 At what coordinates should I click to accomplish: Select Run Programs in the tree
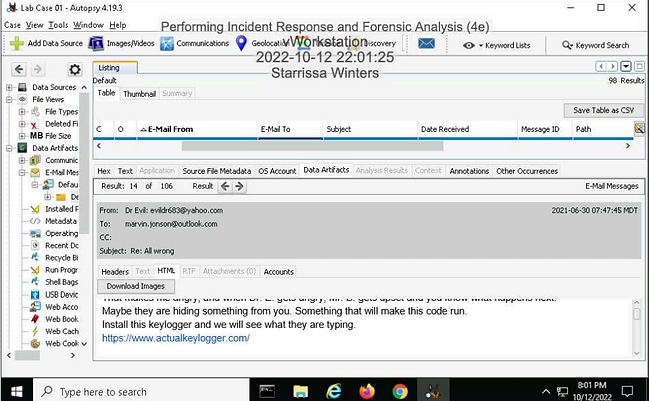61,270
